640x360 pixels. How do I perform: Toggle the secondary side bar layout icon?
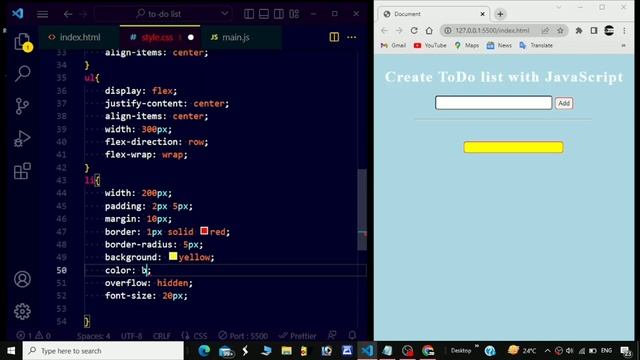279,14
